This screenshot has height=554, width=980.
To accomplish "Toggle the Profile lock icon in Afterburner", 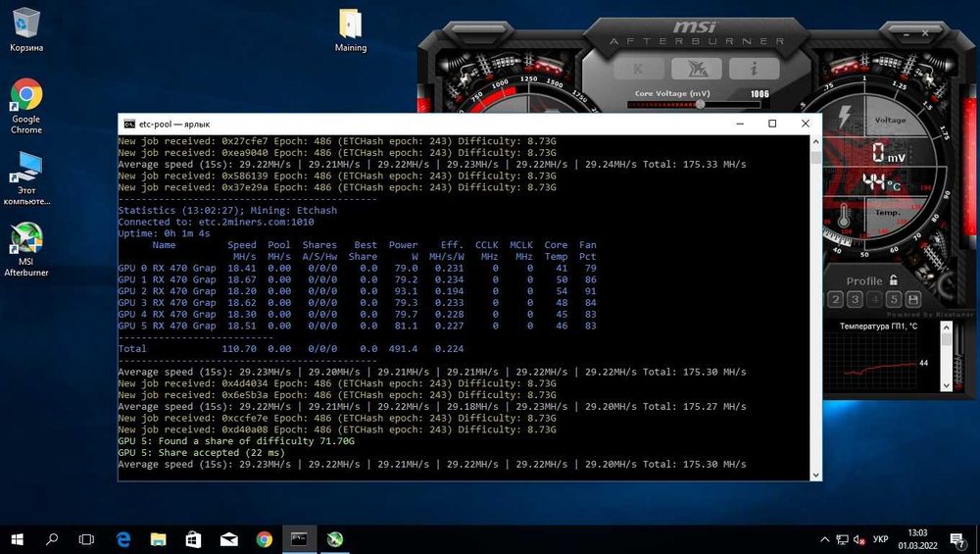I will (x=894, y=280).
